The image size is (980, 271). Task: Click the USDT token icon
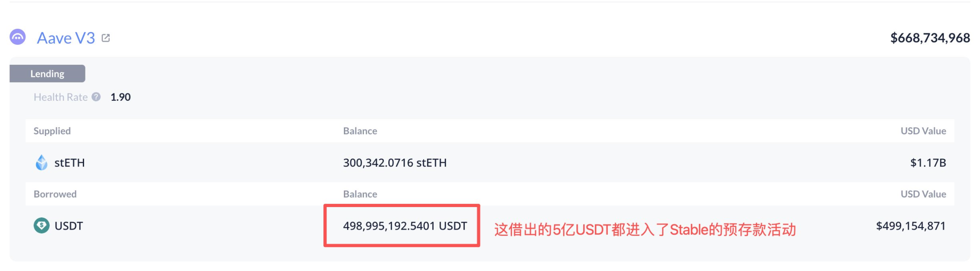tap(41, 226)
